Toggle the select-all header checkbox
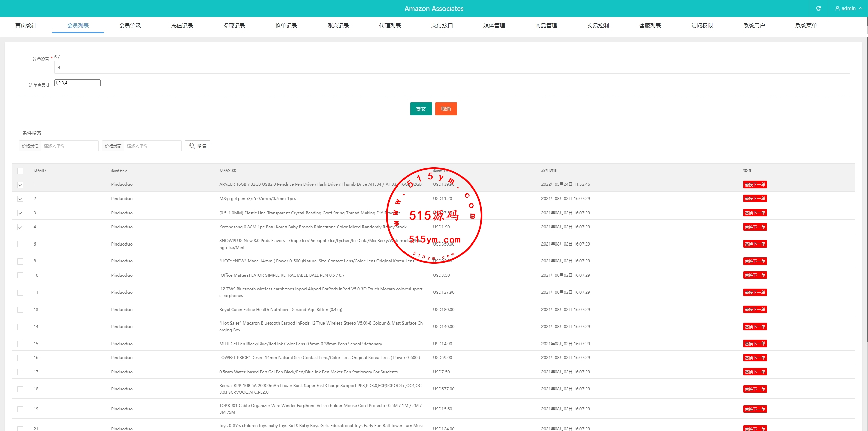The width and height of the screenshot is (868, 431). pyautogui.click(x=20, y=171)
